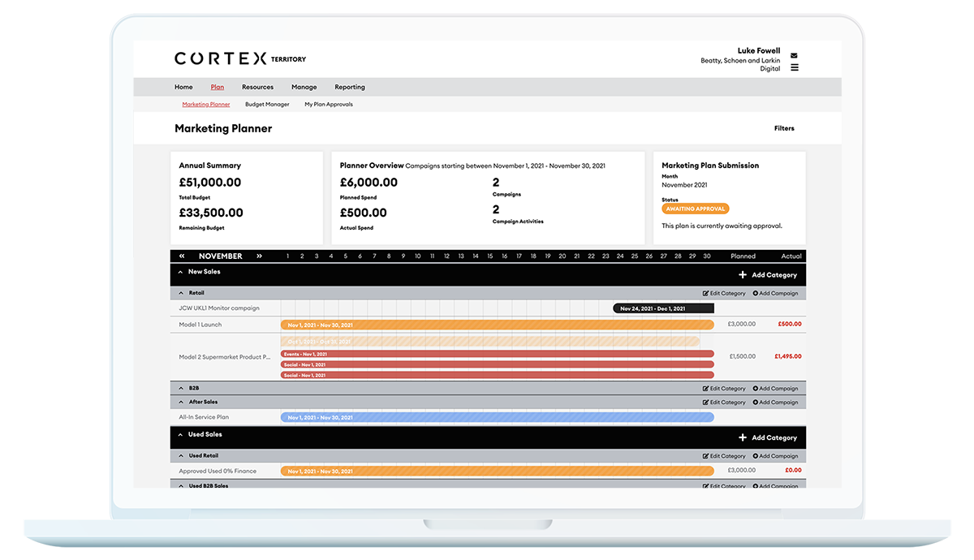Click Add Campaign in Used Retail row
The width and height of the screenshot is (974, 560).
(775, 456)
